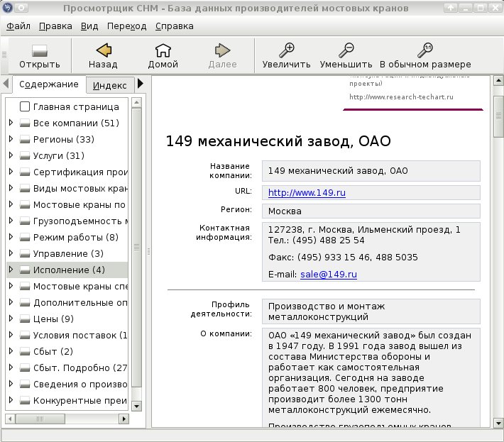Open the http://www.149.ru link
This screenshot has width=504, height=442.
pos(307,193)
